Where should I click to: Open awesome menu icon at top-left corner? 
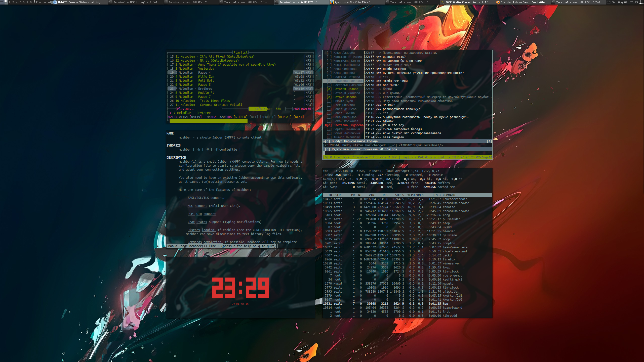[2, 2]
